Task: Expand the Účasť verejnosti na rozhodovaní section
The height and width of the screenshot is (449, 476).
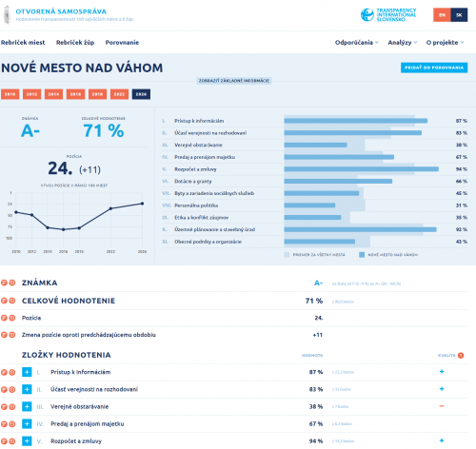Action: (27, 389)
